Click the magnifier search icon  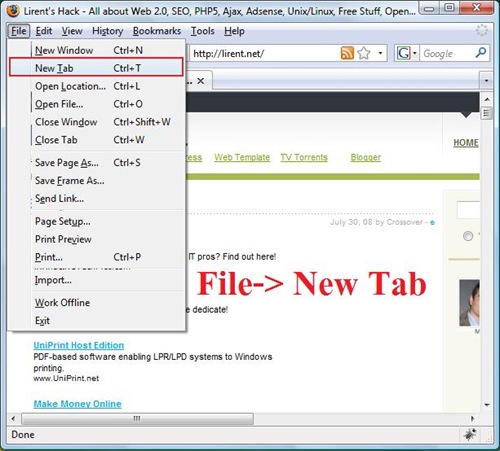(481, 53)
